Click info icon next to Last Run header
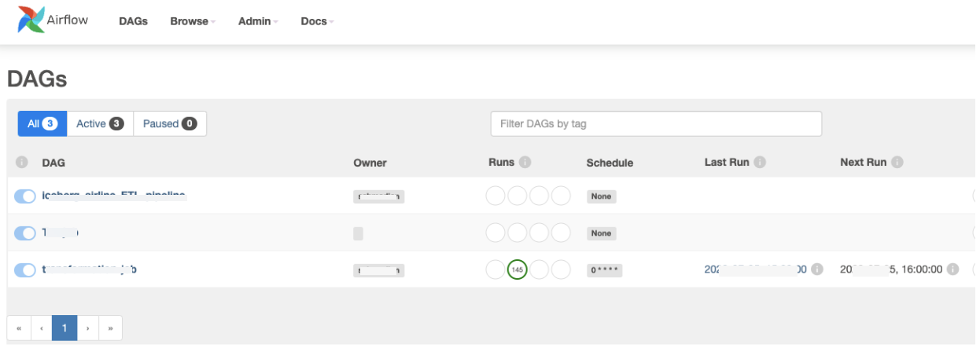Viewport: 980px width, 352px height. pos(760,163)
